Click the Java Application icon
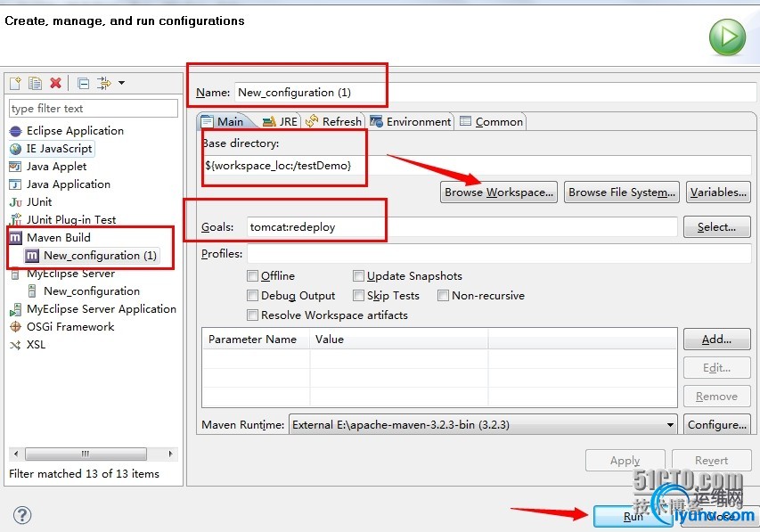This screenshot has height=532, width=760. coord(15,184)
